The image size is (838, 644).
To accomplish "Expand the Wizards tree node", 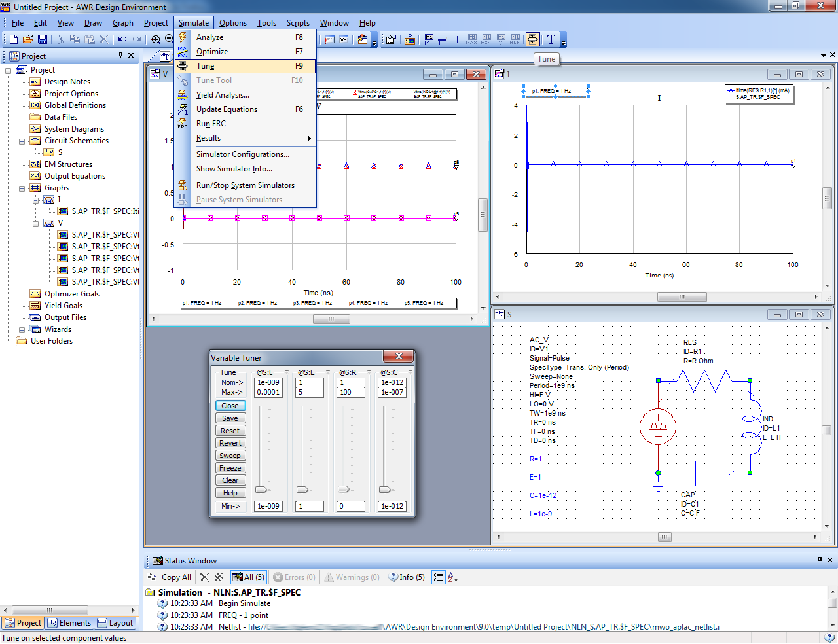I will click(x=22, y=329).
